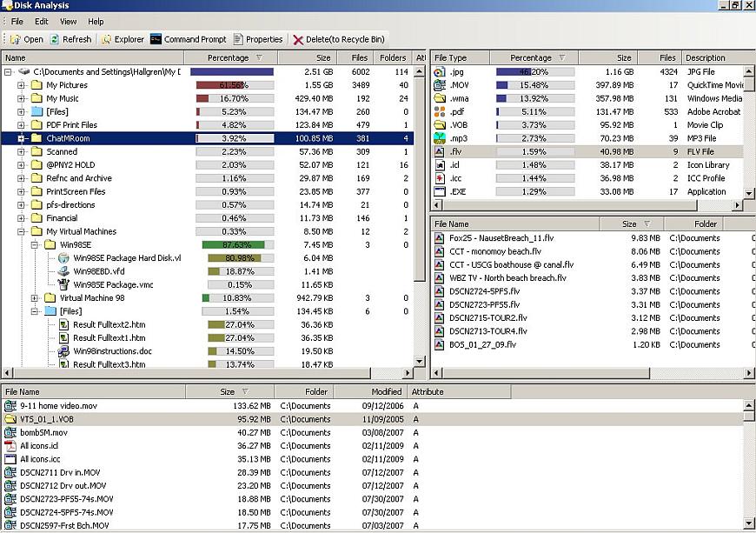
Task: Launch Explorer from the toolbar
Action: [x=106, y=39]
